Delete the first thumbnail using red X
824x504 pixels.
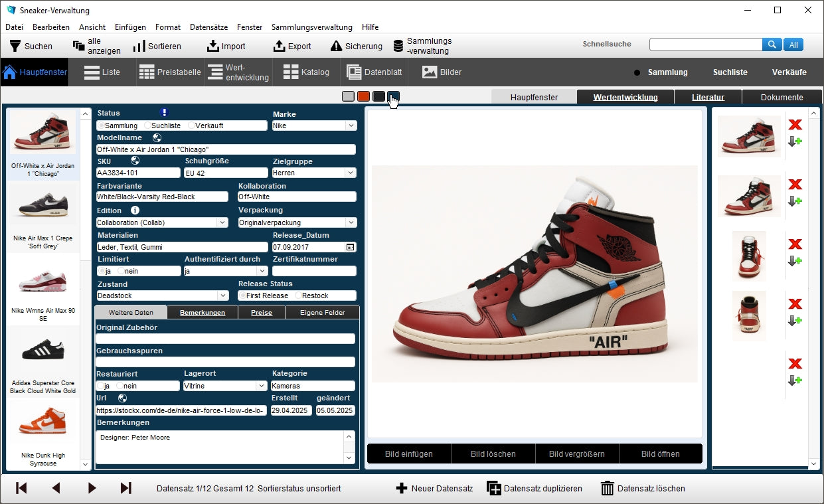[795, 125]
